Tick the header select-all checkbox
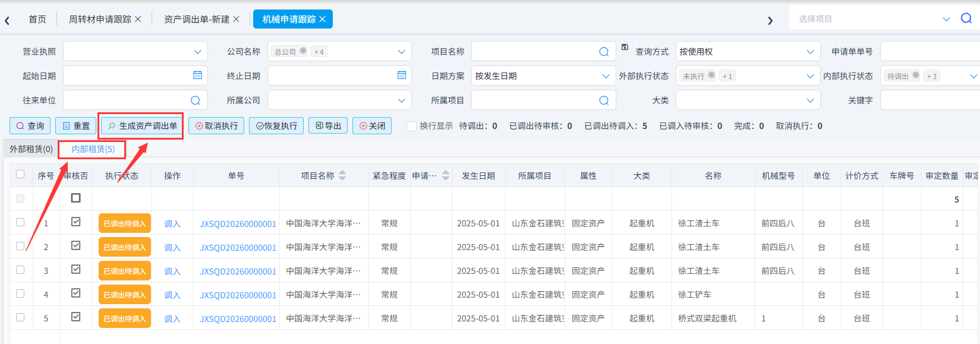The width and height of the screenshot is (980, 344). pyautogui.click(x=20, y=174)
